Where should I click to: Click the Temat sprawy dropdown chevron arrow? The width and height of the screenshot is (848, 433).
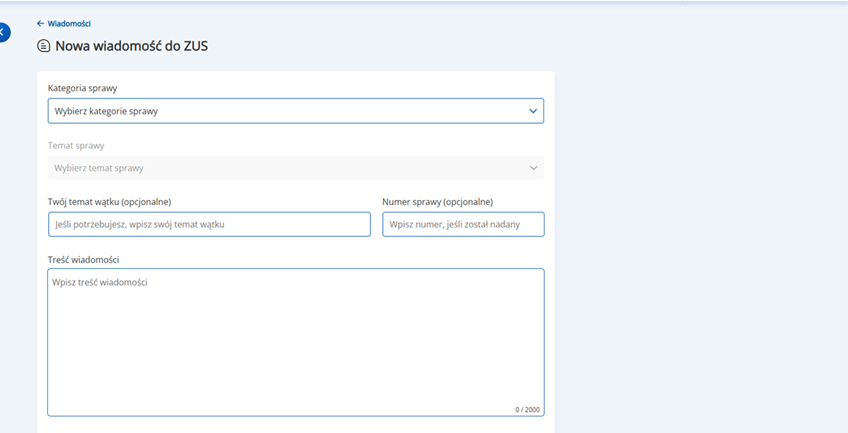(533, 168)
